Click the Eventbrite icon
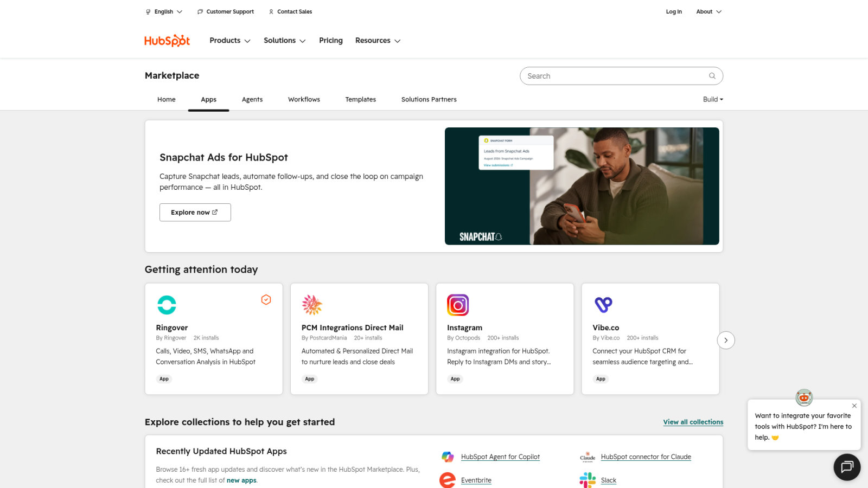Viewport: 868px width, 488px height. [x=448, y=480]
